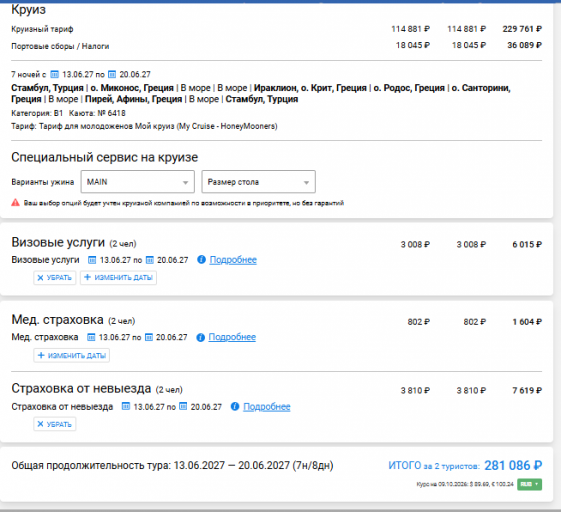Open the RUB currency selector
The width and height of the screenshot is (561, 512).
529,484
